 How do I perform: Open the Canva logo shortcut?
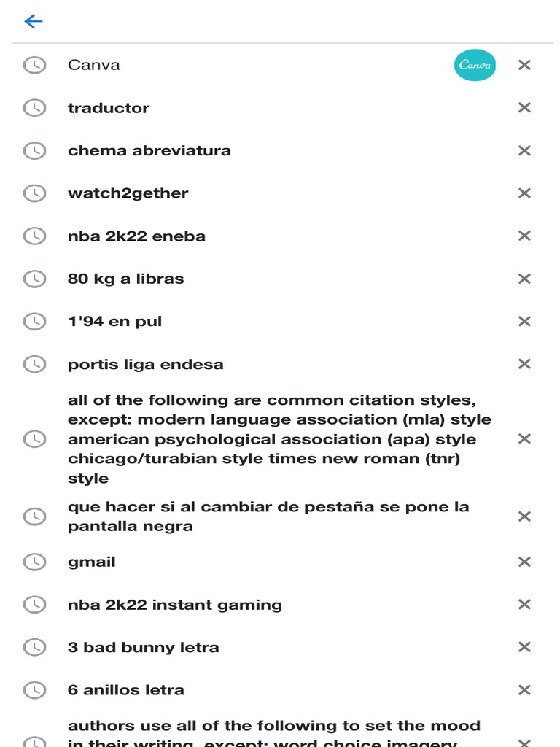tap(475, 65)
